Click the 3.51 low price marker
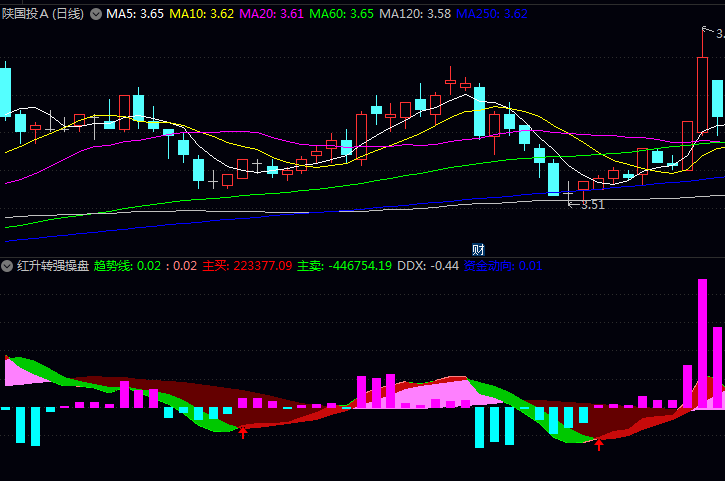The height and width of the screenshot is (481, 725). coord(592,204)
